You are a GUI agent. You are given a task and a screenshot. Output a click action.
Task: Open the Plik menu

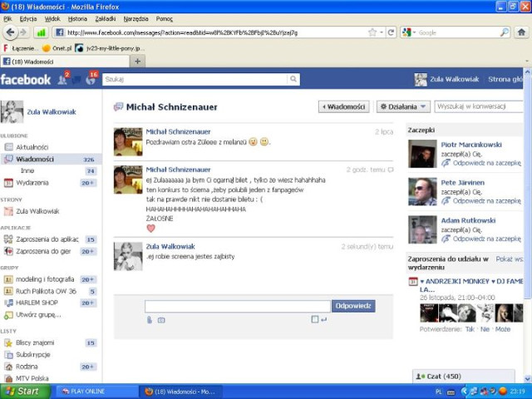7,19
